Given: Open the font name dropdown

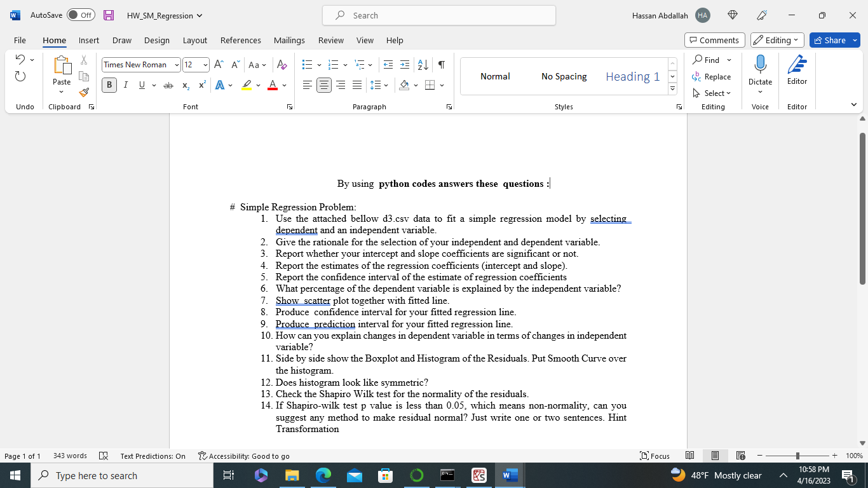Looking at the screenshot, I should click(177, 64).
